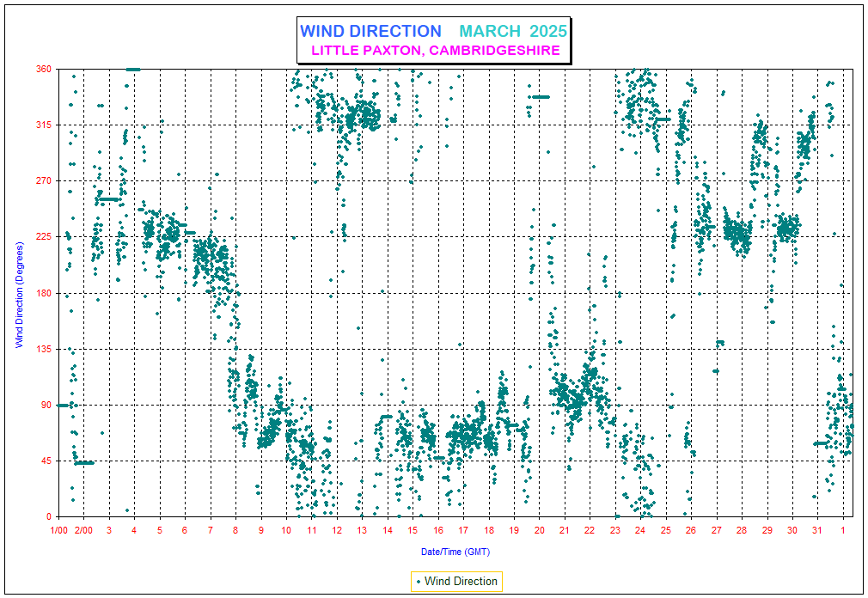Select day 11 on the date axis

[x=312, y=530]
